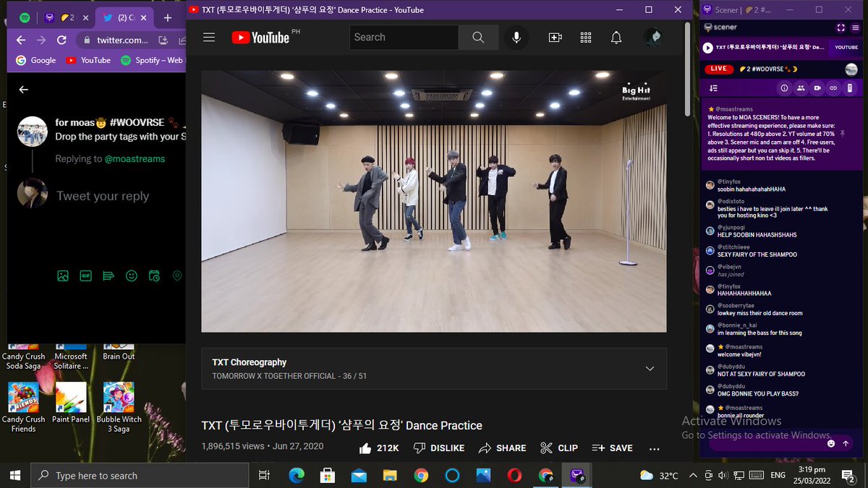
Task: Click the CLIP button
Action: (559, 448)
